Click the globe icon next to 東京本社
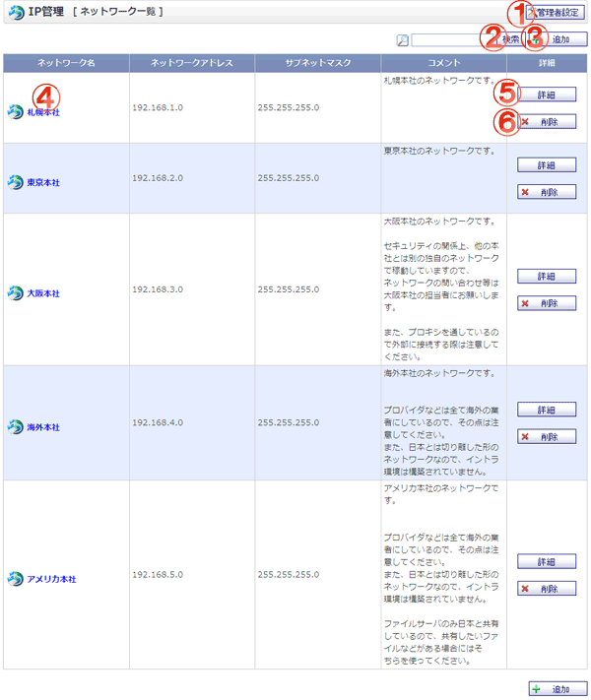 point(15,182)
